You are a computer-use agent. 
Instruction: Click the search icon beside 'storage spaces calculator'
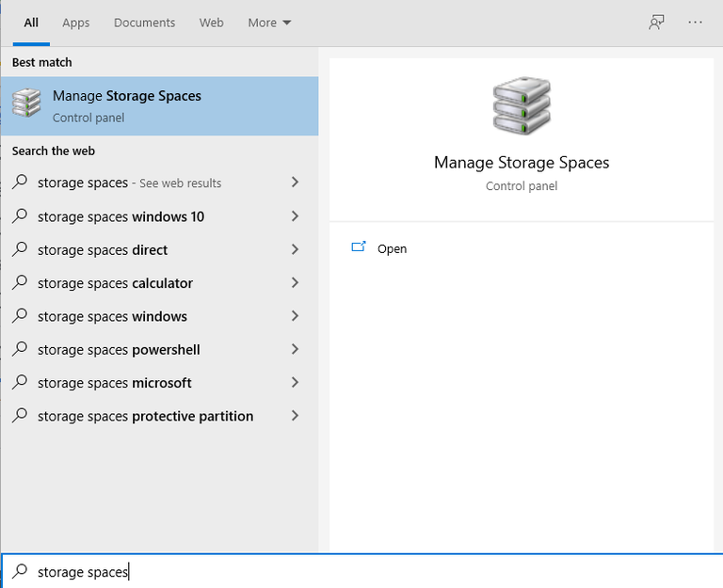pos(20,282)
